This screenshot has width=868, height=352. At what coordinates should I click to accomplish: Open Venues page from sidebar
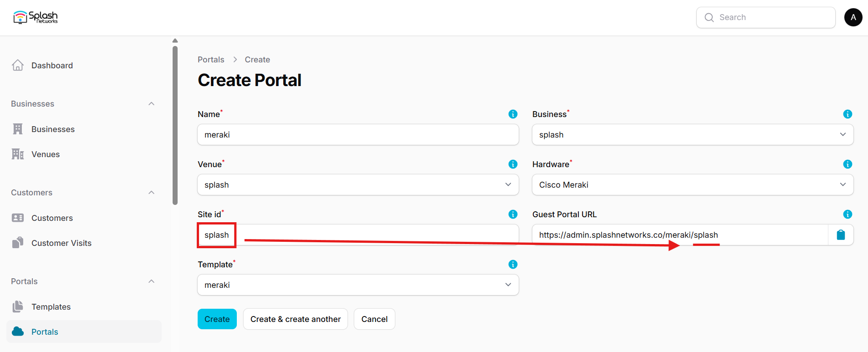[84, 154]
